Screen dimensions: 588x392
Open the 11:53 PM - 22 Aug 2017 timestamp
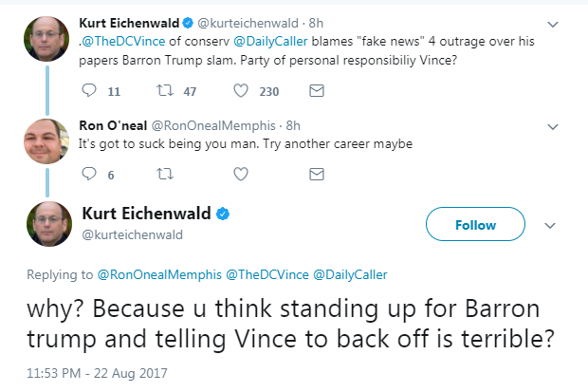click(97, 373)
